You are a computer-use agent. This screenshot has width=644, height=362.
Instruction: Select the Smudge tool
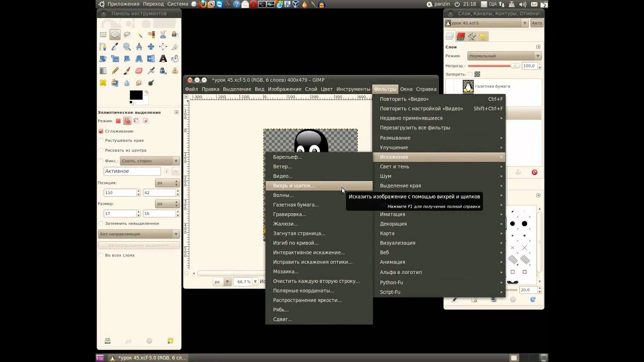click(139, 83)
